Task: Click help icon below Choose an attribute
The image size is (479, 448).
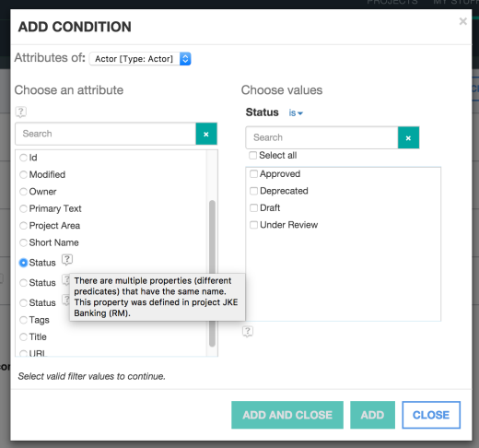Action: (x=21, y=112)
